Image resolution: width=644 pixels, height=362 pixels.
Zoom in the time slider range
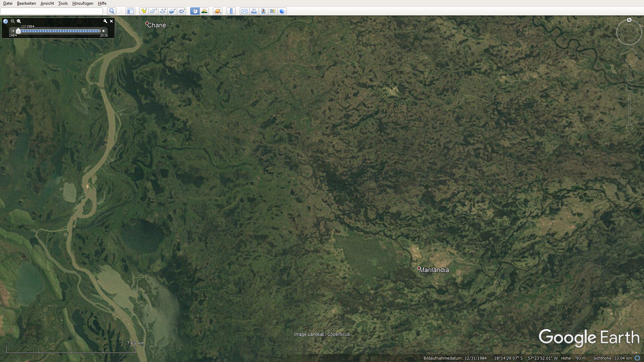(19, 21)
